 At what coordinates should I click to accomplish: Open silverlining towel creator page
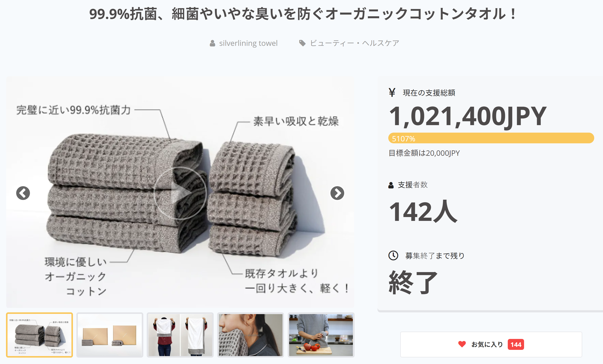pyautogui.click(x=248, y=43)
